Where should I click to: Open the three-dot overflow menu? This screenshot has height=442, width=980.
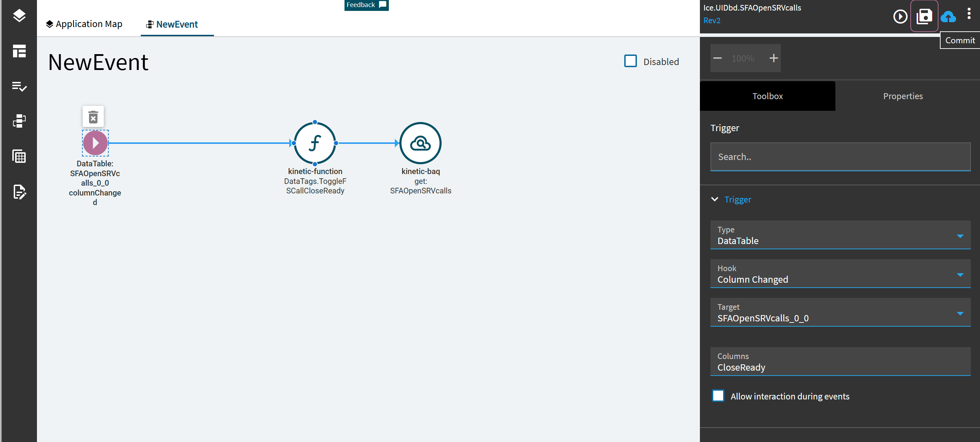969,14
